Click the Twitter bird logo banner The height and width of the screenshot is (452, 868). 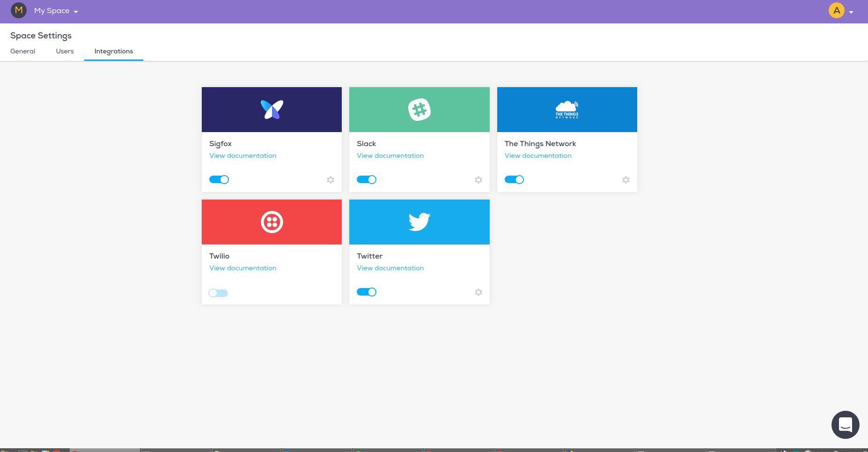click(419, 222)
